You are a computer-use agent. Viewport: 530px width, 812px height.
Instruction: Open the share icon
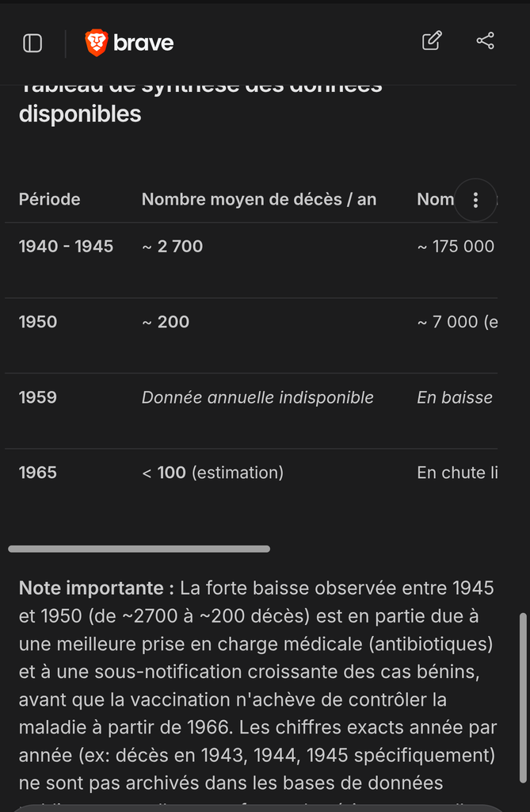[x=485, y=41]
